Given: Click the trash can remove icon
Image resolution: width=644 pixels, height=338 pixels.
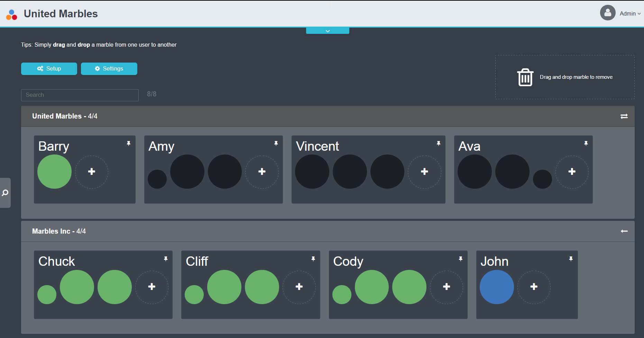Looking at the screenshot, I should point(525,77).
